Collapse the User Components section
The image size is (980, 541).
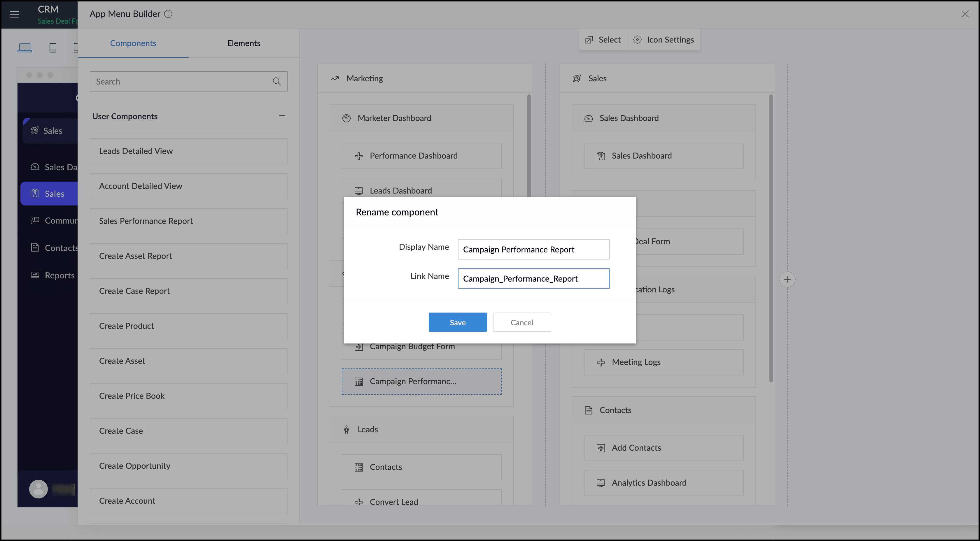coord(281,116)
